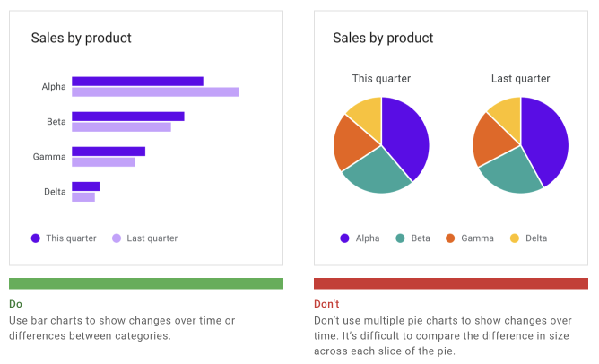599x364 pixels.
Task: Click the Delta yellow legend dot
Action: pyautogui.click(x=515, y=238)
